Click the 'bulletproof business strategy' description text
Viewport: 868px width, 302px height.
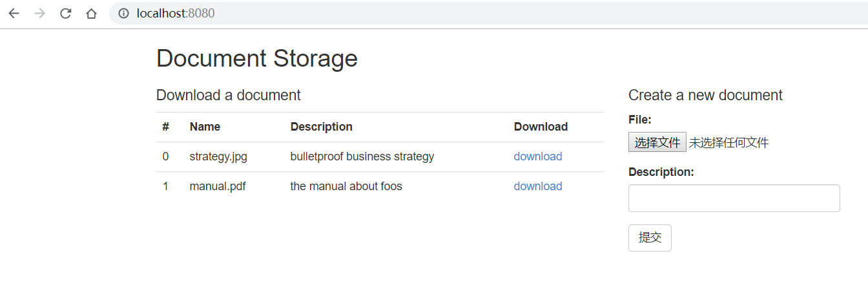tap(362, 156)
